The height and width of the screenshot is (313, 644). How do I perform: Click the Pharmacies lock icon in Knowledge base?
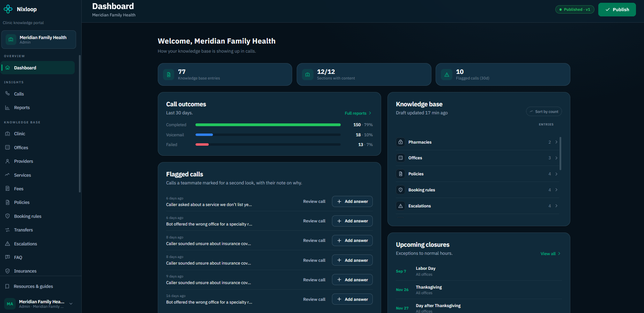click(x=401, y=142)
